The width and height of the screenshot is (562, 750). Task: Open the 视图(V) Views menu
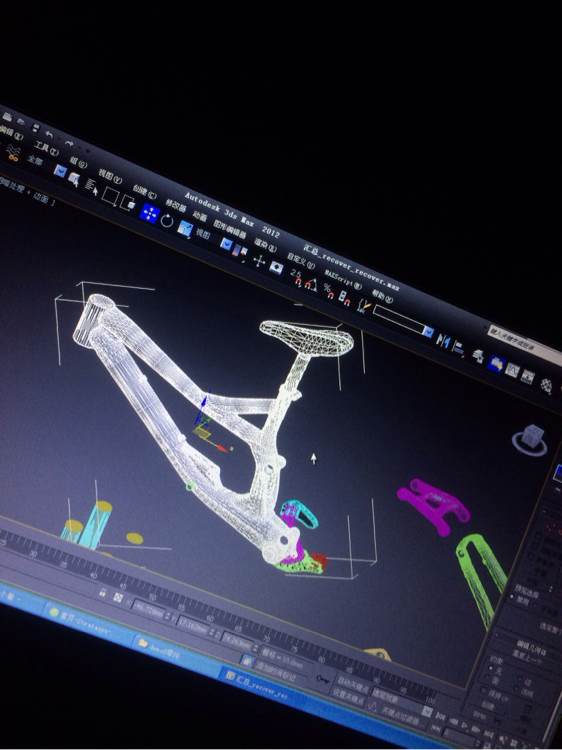pos(110,176)
